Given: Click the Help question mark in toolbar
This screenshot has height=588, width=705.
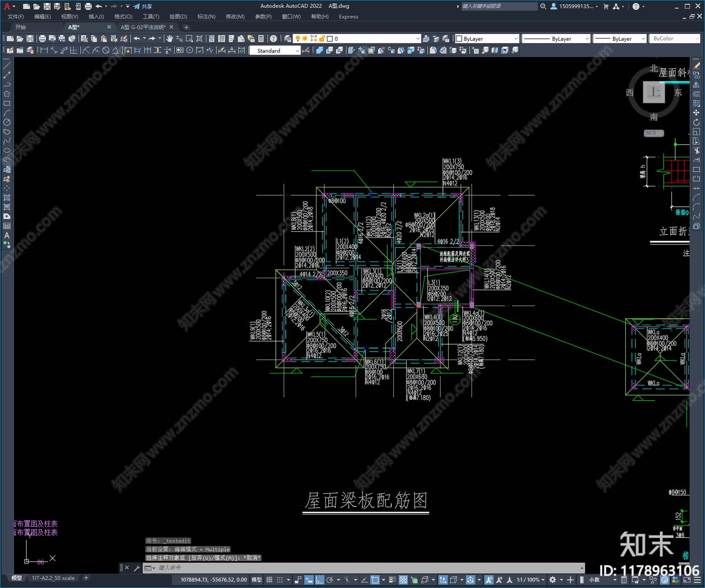Looking at the screenshot, I should click(x=274, y=39).
